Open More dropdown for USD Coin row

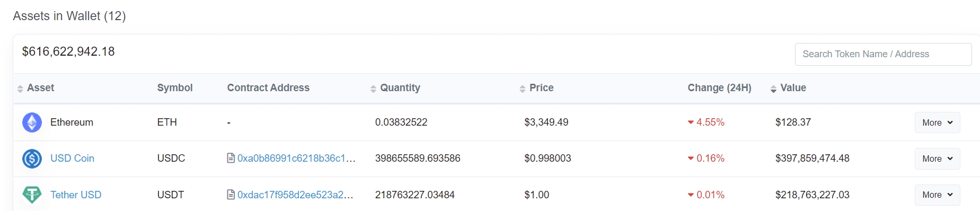pyautogui.click(x=937, y=159)
